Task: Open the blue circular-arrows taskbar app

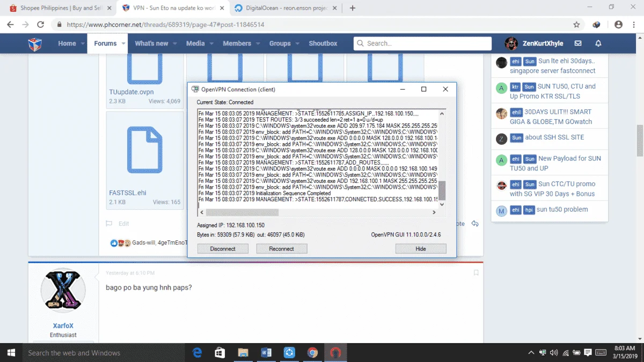Action: (289, 352)
